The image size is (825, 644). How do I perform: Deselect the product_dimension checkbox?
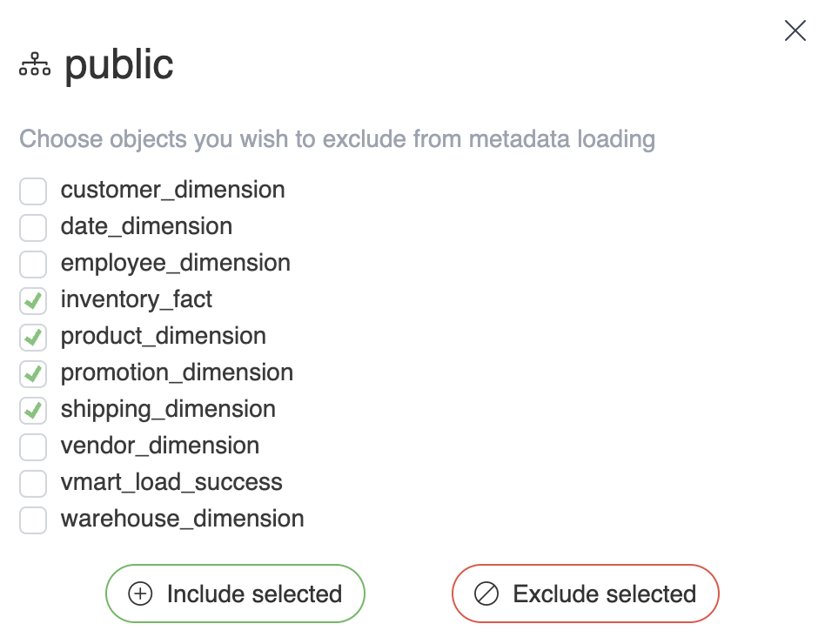click(33, 337)
